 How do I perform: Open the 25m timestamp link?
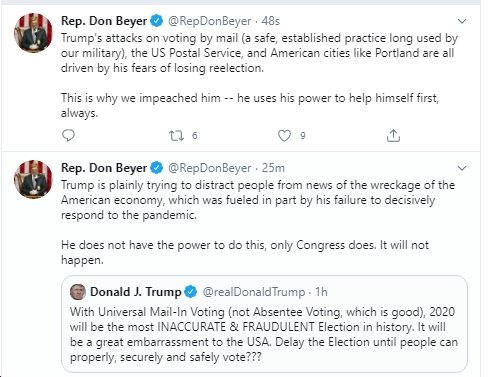tap(273, 168)
